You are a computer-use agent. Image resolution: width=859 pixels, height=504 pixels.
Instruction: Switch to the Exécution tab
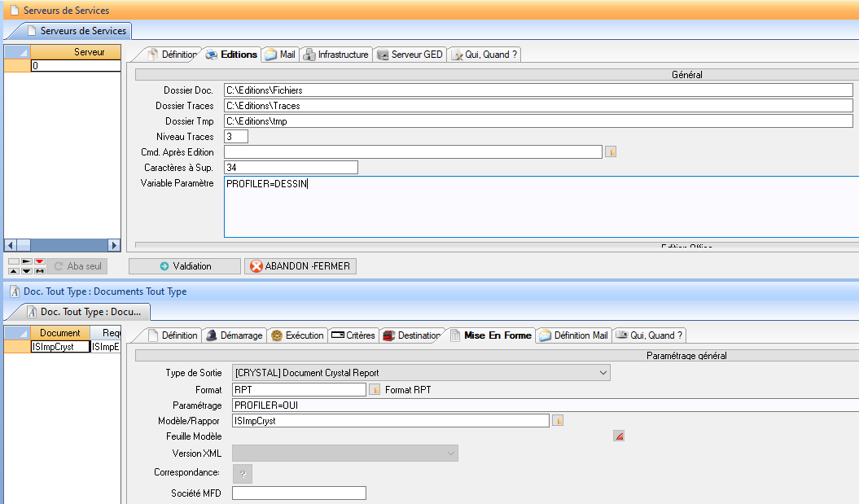(x=297, y=335)
